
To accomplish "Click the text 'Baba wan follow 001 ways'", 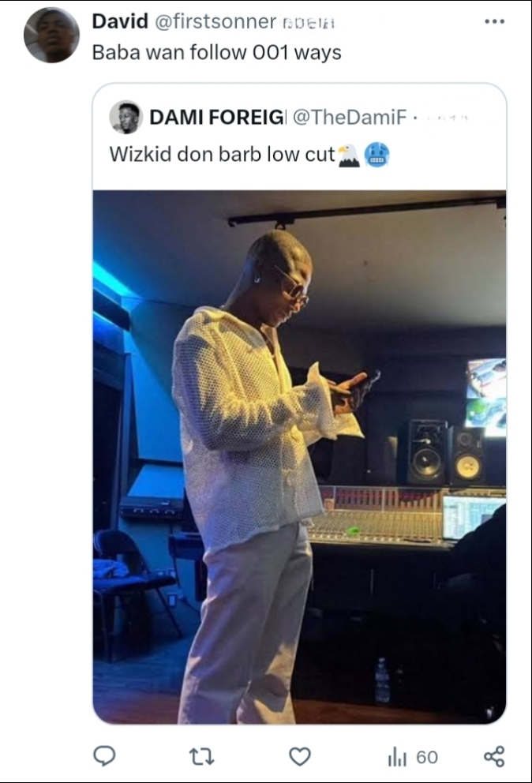I will pos(217,52).
